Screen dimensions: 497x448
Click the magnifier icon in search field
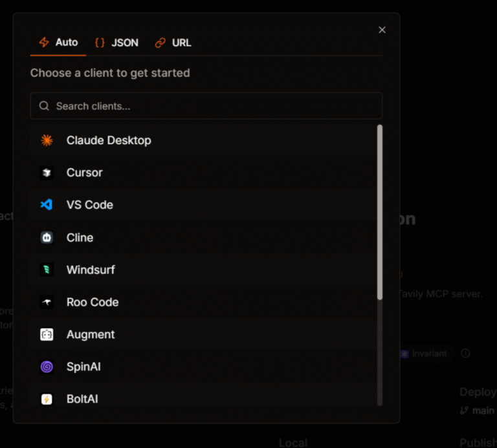click(x=44, y=106)
